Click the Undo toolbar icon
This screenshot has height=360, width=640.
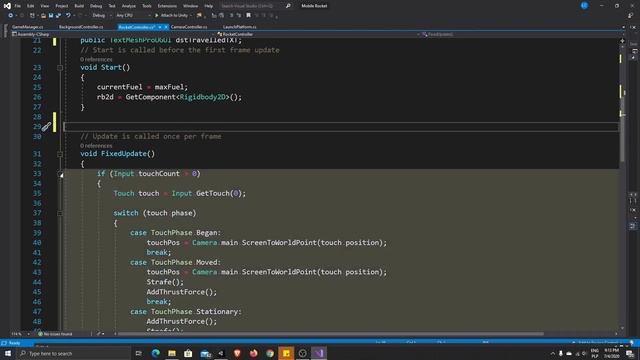pos(68,15)
